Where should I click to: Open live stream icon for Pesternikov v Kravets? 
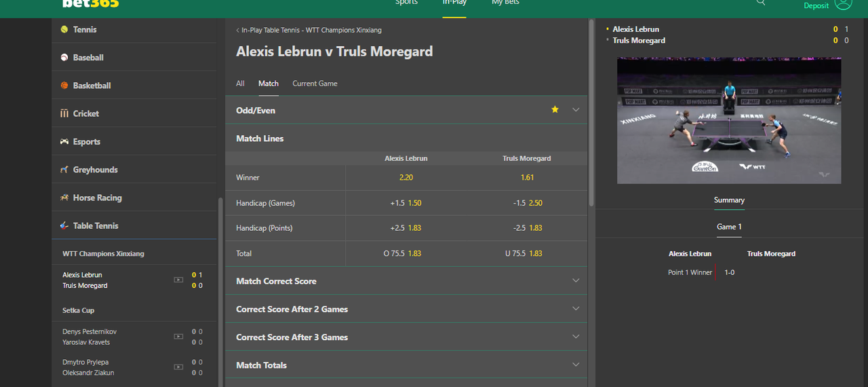click(x=178, y=337)
